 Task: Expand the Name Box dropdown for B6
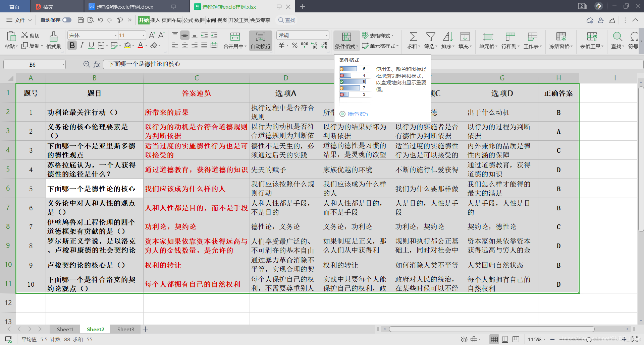click(x=63, y=65)
